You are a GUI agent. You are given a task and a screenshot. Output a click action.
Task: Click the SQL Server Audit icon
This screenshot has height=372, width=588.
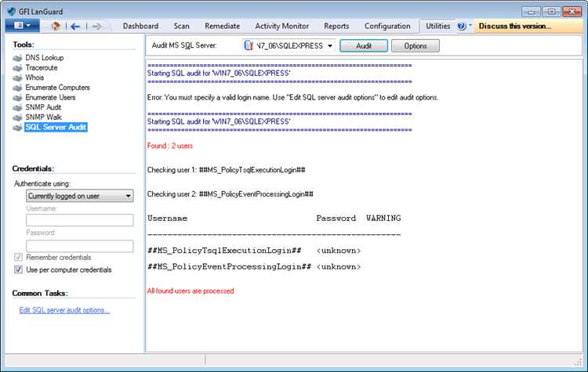pyautogui.click(x=17, y=128)
